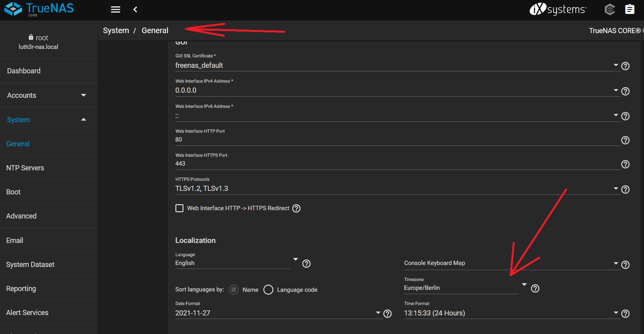Screen dimensions: 644x334
Task: Open the HTTPS Protocols dropdown
Action: 398,188
